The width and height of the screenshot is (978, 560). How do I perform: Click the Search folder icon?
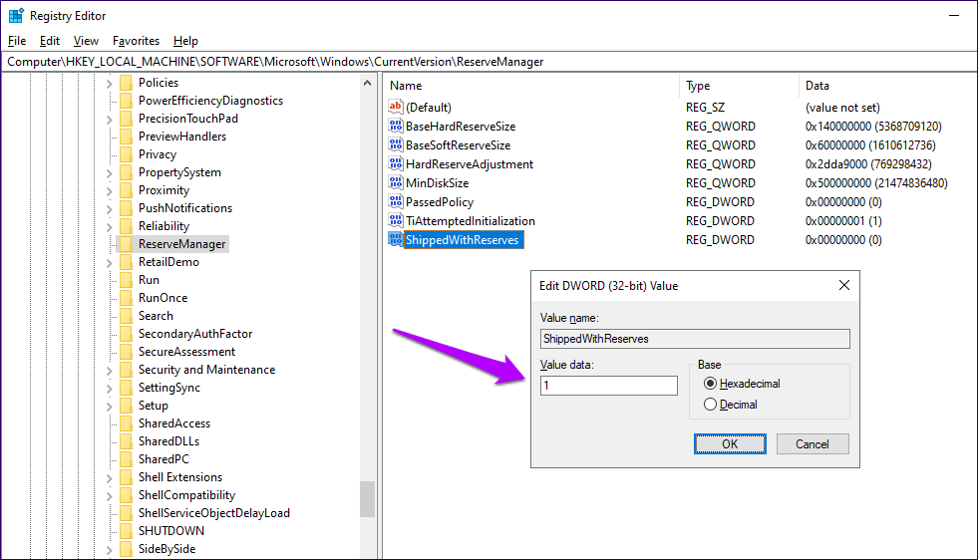coord(126,316)
